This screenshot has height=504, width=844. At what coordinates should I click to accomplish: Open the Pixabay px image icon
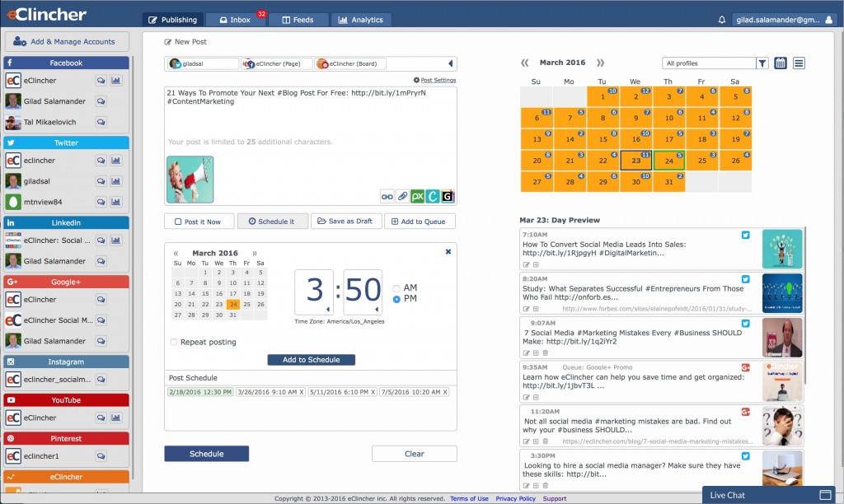[417, 197]
